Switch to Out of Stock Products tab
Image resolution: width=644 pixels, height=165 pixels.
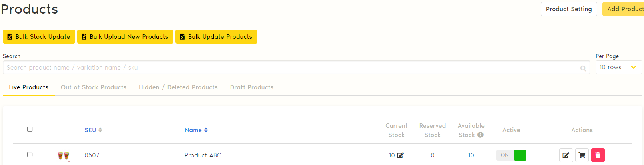pos(94,87)
